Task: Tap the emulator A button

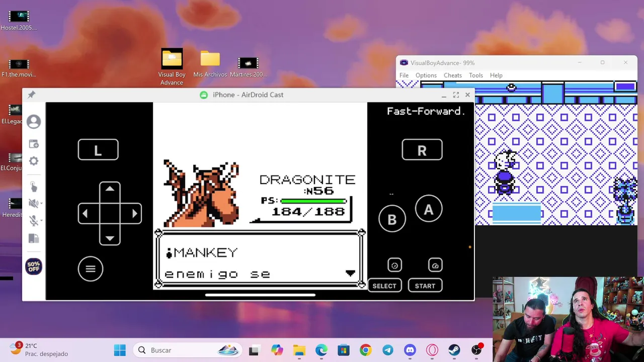Action: pos(429,209)
